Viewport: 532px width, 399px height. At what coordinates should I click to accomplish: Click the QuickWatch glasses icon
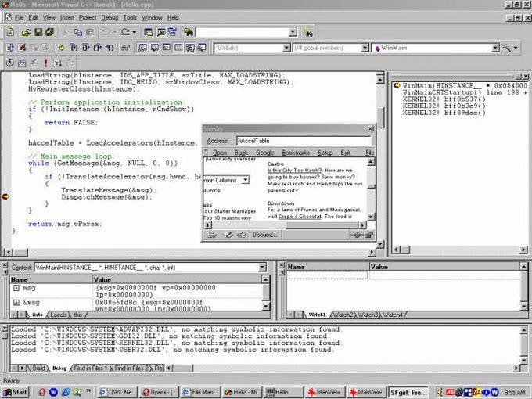(x=125, y=48)
